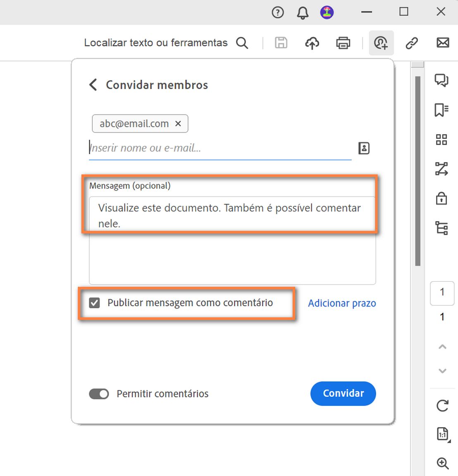The width and height of the screenshot is (458, 476).
Task: Click the previous page up arrow
Action: pyautogui.click(x=442, y=347)
